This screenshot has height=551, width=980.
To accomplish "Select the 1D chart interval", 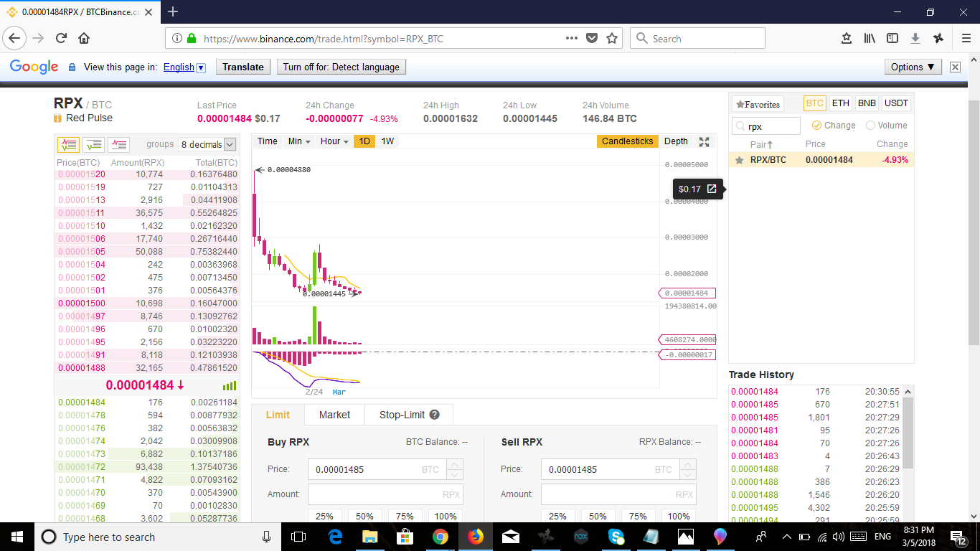I will [x=364, y=141].
